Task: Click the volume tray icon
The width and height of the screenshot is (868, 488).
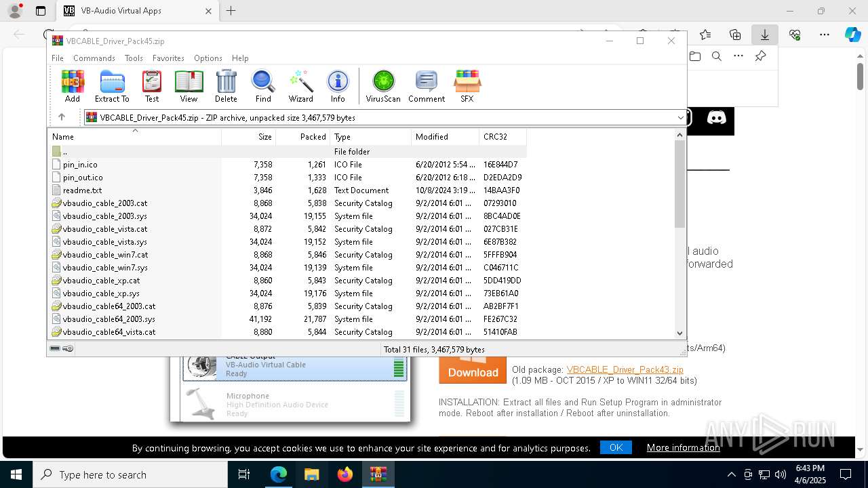Action: [781, 474]
